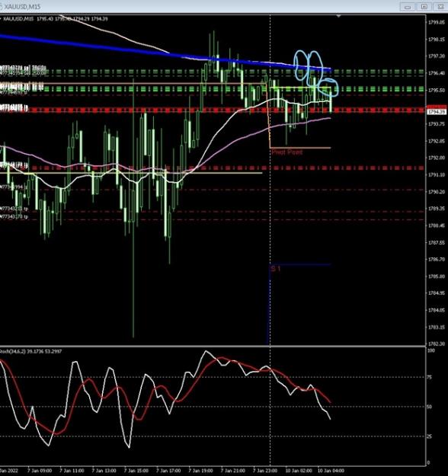The width and height of the screenshot is (448, 476).
Task: Close the XAUUSD,M15 chart window
Action: 440,6
